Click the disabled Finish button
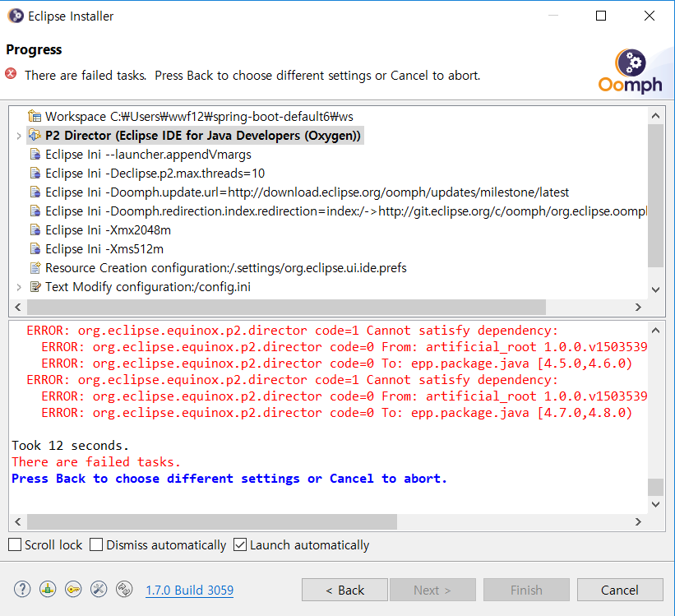 pos(526,590)
